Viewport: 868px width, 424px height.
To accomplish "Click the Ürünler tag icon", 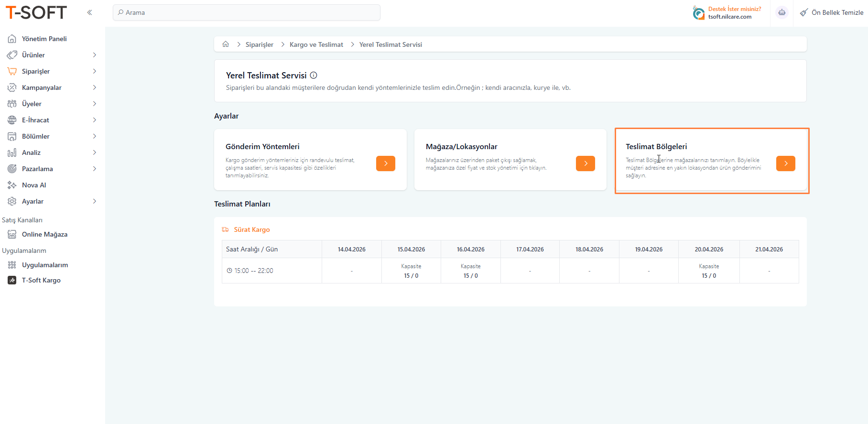I will [12, 55].
